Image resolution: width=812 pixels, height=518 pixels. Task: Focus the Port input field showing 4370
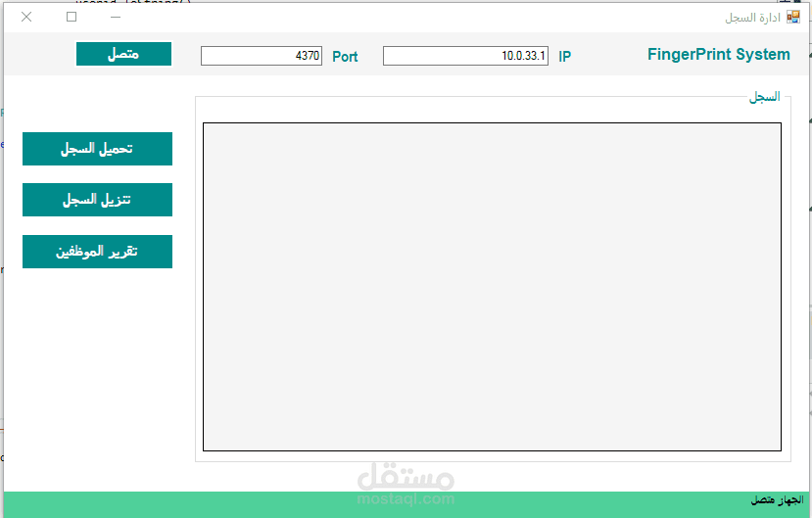coord(262,56)
